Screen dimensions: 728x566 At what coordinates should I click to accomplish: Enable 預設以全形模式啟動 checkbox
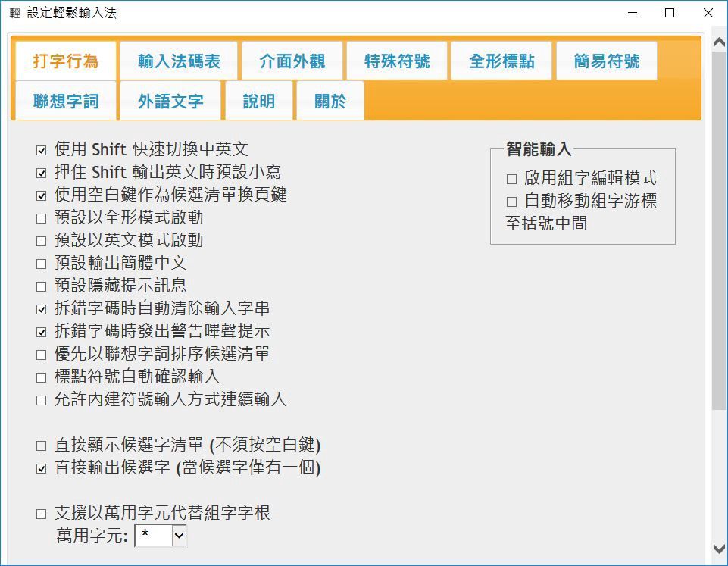point(42,218)
